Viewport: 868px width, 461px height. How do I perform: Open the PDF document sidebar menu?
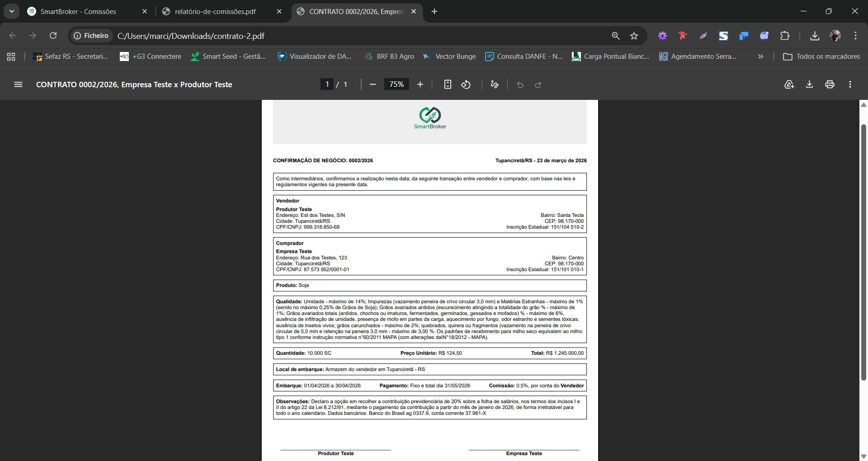(x=18, y=85)
